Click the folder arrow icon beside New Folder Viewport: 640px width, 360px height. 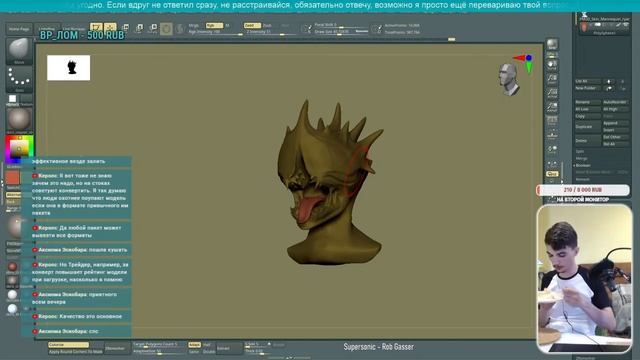point(609,88)
